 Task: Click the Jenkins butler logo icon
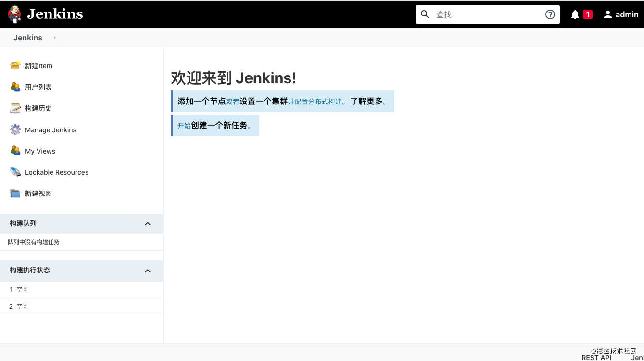pos(15,14)
